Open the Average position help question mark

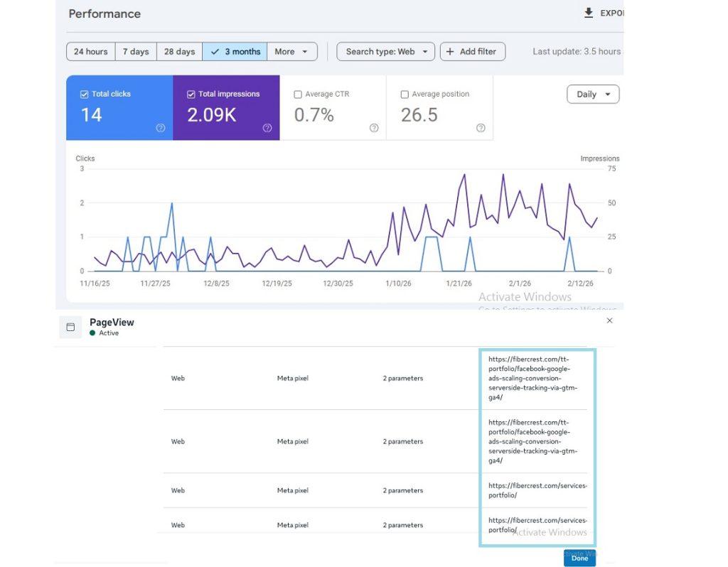pyautogui.click(x=481, y=128)
